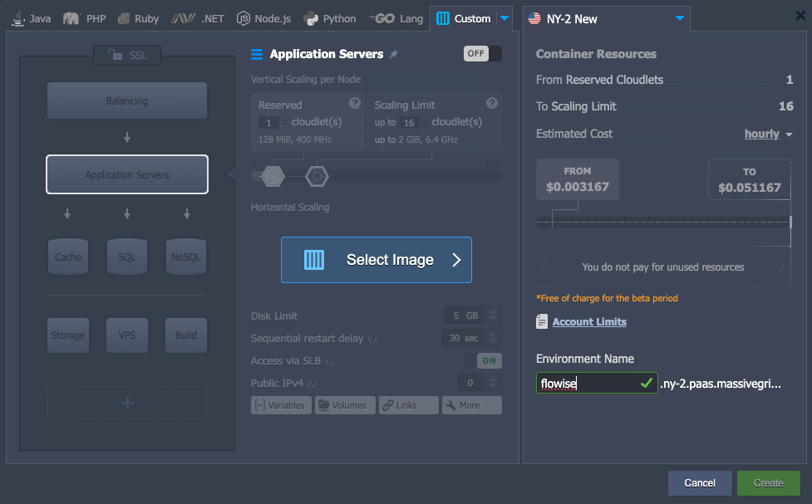
Task: Click the reserved cloudlets slider handle
Action: pos(273,177)
